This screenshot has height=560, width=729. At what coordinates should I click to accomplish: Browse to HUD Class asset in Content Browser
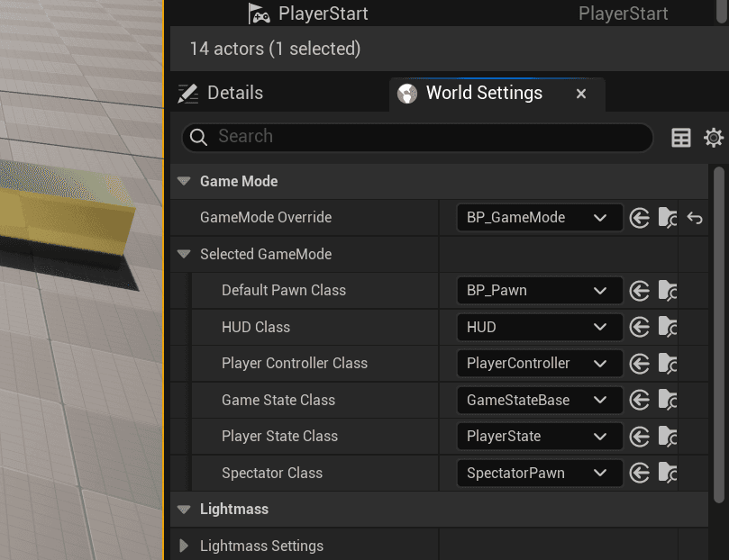click(x=668, y=327)
